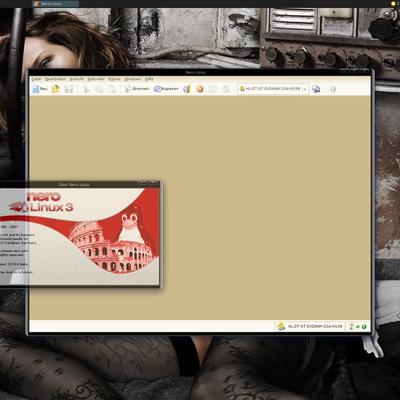400x400 pixels.
Task: Open the Hilfe menu
Action: click(149, 79)
